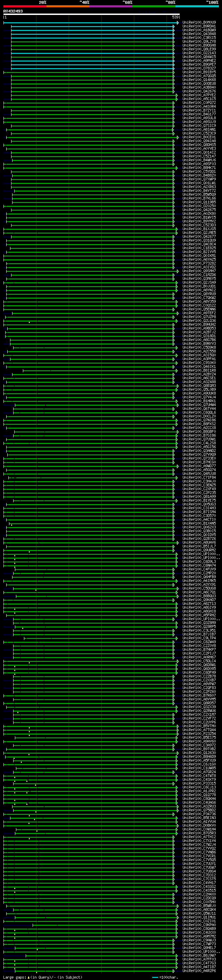Screen dimensions: 222x980
Task: Select the label UniRef100_A7THI2
Action: click(x=199, y=837)
